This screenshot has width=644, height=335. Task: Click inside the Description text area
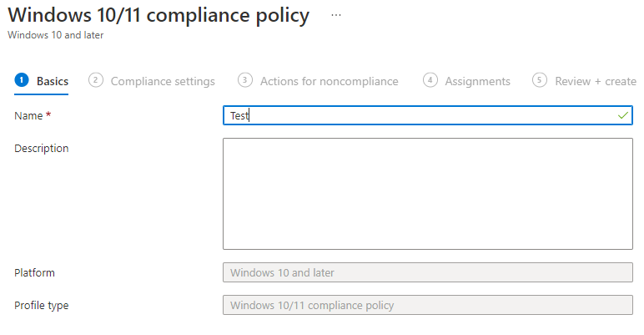tap(428, 194)
